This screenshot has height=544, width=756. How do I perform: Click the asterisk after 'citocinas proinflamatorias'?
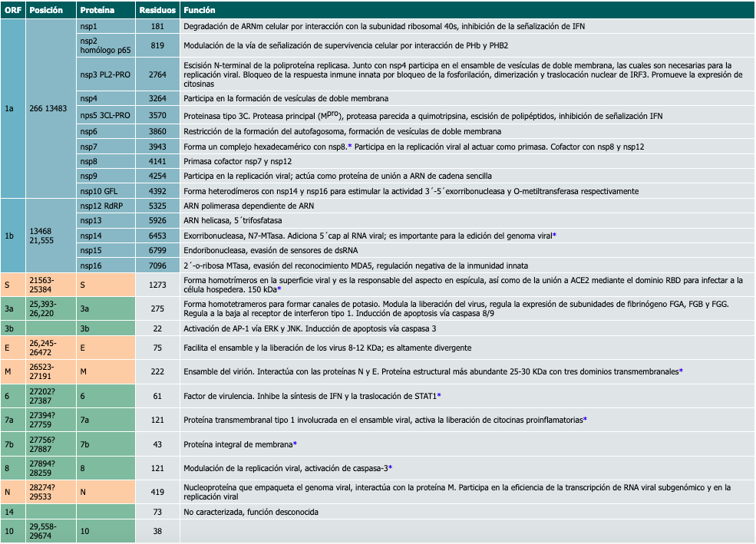585,420
